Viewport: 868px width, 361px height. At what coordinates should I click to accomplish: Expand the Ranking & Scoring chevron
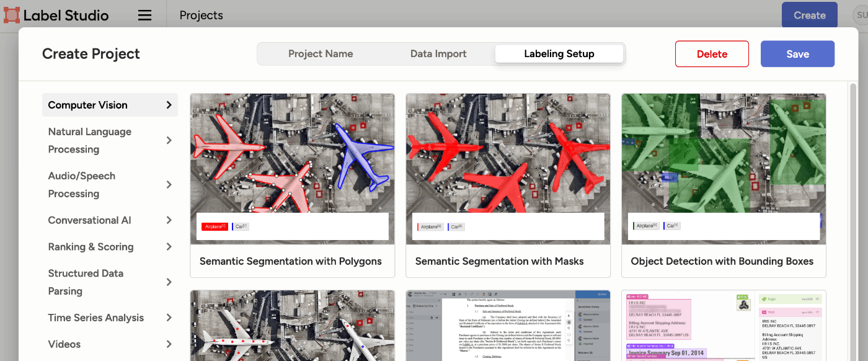tap(169, 247)
